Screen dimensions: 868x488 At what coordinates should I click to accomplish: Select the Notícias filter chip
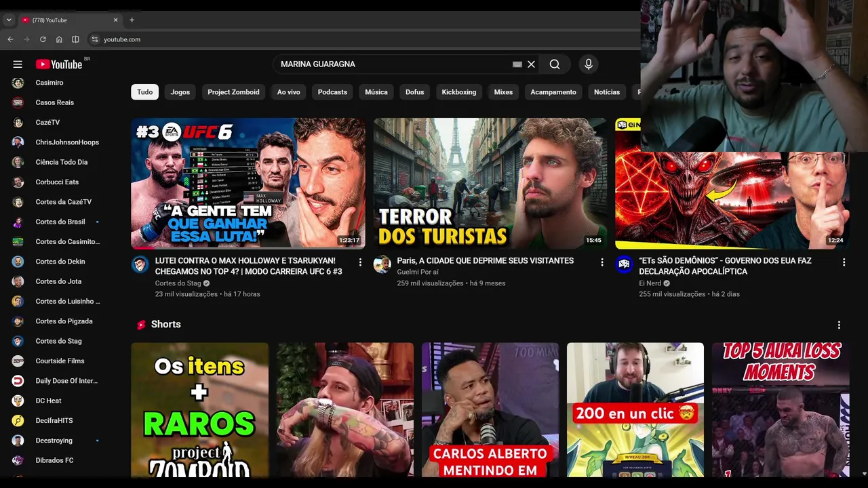coord(607,92)
